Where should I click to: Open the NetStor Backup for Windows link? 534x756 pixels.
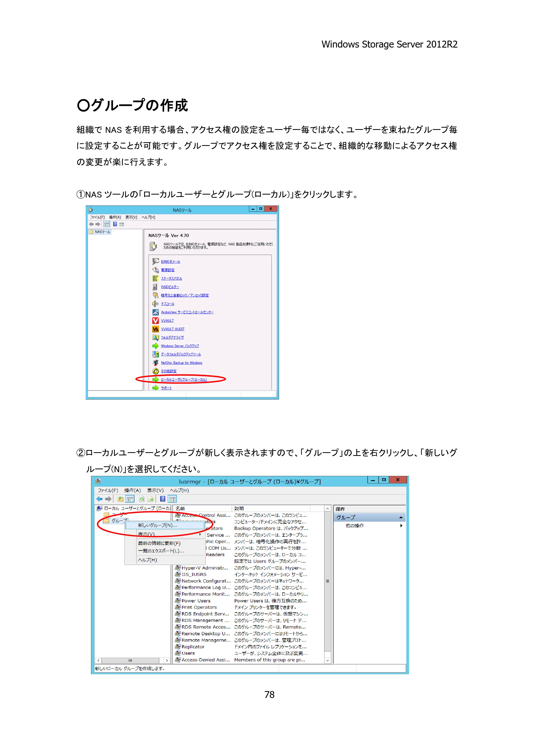coord(182,363)
